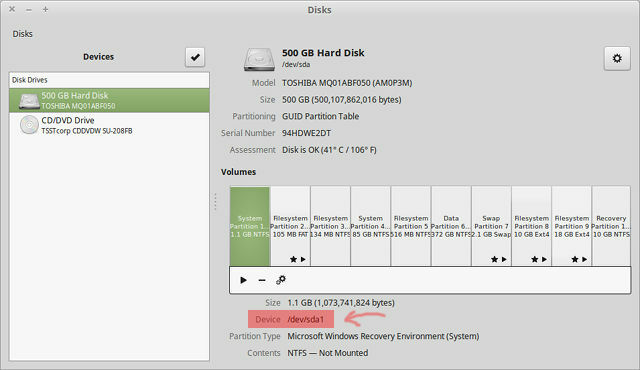Click the Disk is OK assessment text

coord(329,150)
